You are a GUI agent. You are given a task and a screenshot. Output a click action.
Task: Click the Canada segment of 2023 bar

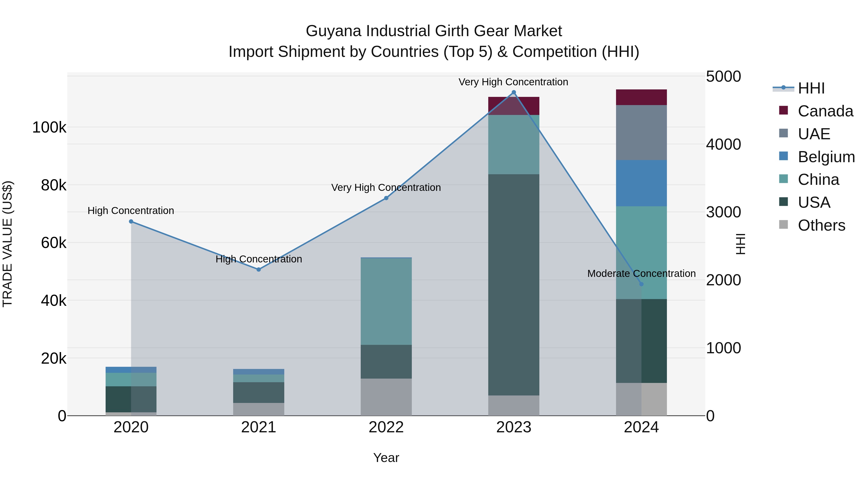tap(514, 106)
